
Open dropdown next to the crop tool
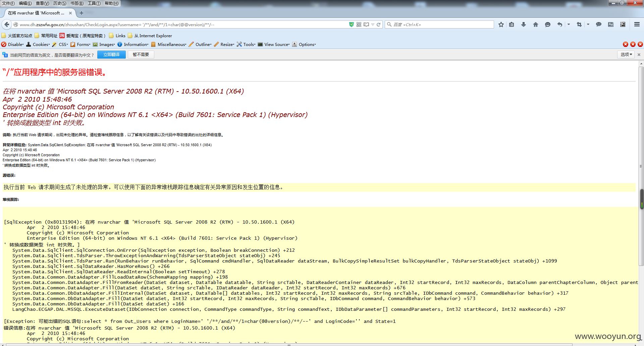[x=588, y=24]
